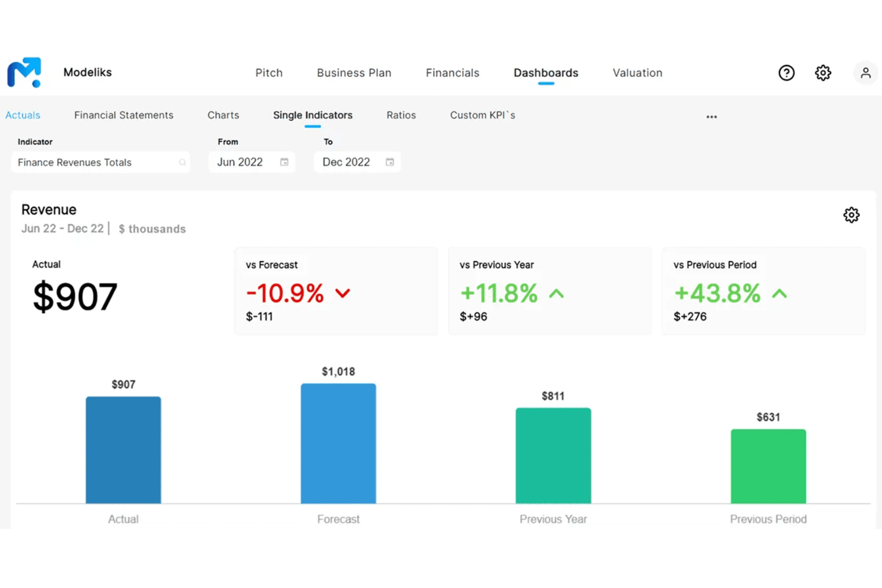Image resolution: width=882 pixels, height=588 pixels.
Task: Click the vs Forecast down chevron
Action: tap(342, 293)
